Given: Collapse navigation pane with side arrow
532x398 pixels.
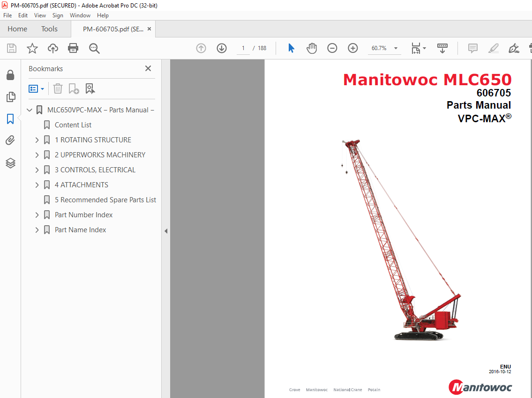Looking at the screenshot, I should [166, 231].
